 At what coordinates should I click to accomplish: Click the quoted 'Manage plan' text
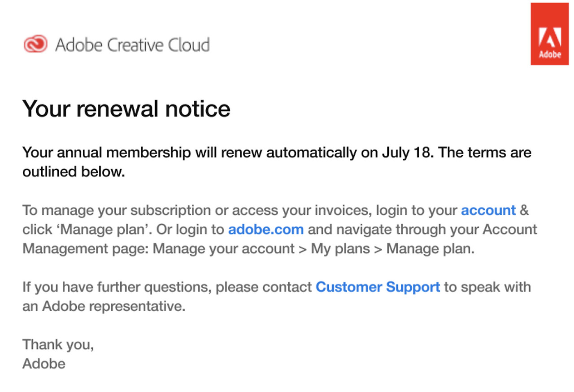pos(106,230)
